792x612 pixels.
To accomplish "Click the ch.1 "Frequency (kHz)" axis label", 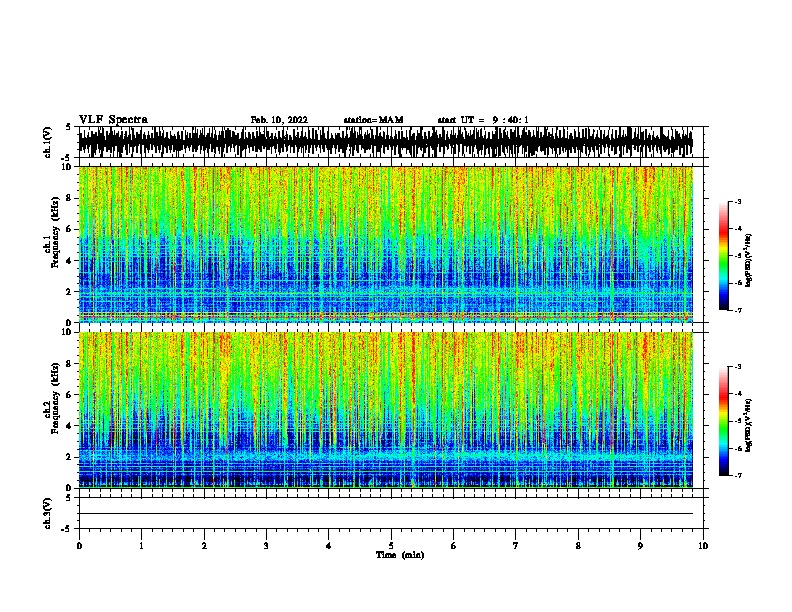I will pyautogui.click(x=55, y=233).
